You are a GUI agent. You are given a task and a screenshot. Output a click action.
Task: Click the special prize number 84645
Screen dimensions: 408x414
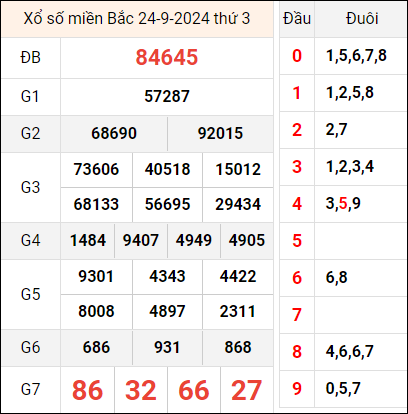click(x=167, y=57)
